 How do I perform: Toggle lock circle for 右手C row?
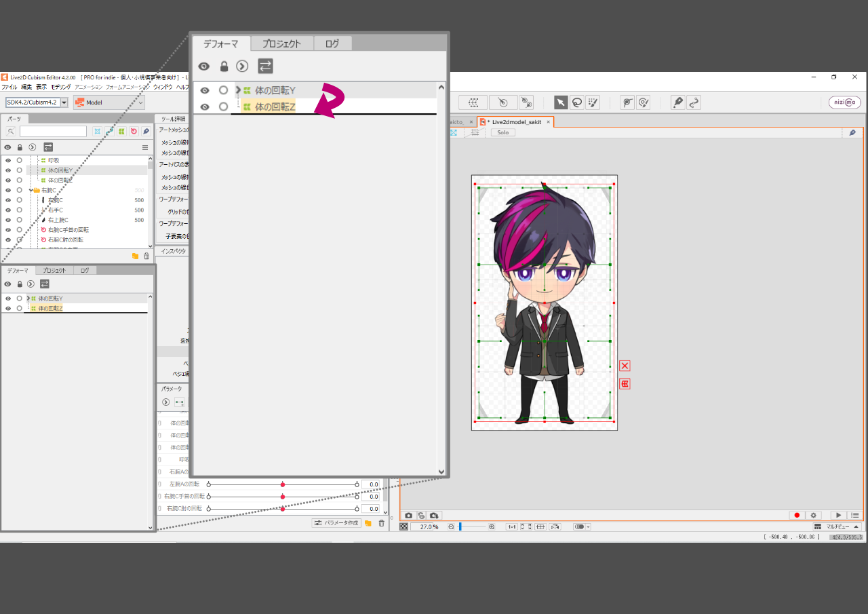pyautogui.click(x=20, y=210)
